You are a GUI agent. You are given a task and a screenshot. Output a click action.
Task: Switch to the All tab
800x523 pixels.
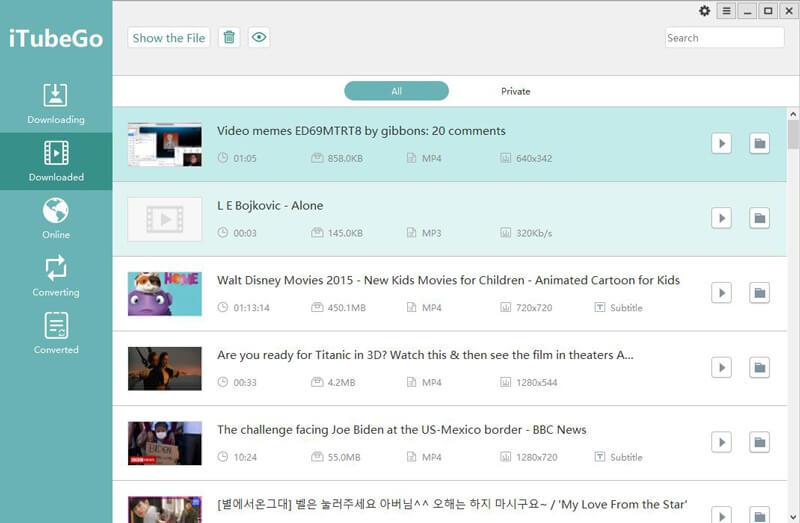(396, 91)
